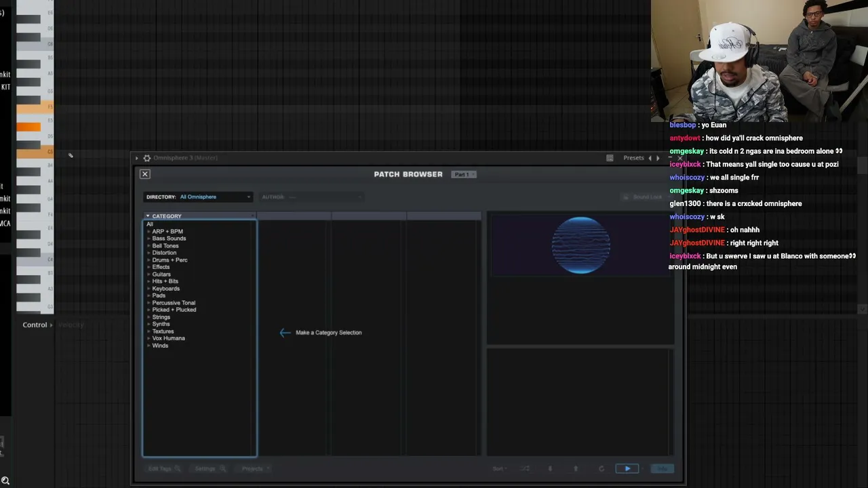Click the magnifier icon in bottom-left corner

5,482
